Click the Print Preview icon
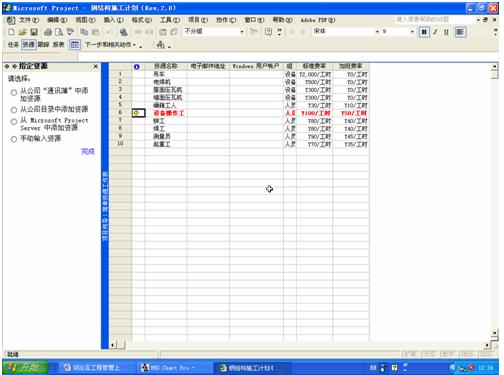This screenshot has height=375, width=504. 59,32
